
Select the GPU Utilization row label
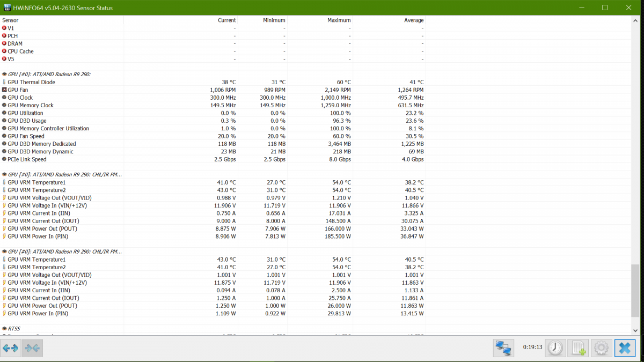[x=25, y=113]
